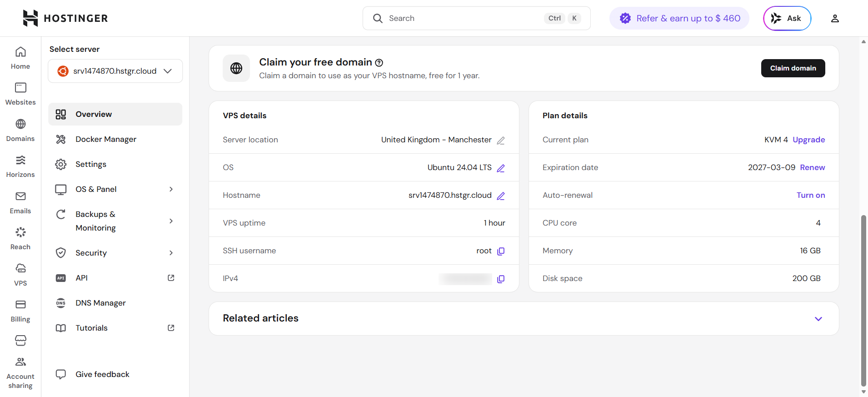Click the API external link icon
Screen dimensions: 868x397
(171, 278)
